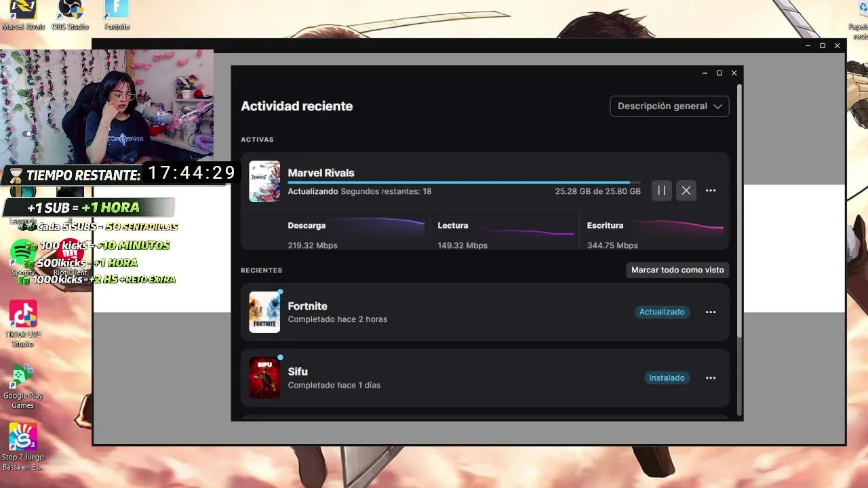Pause the Marvel Rivals update

(x=661, y=190)
